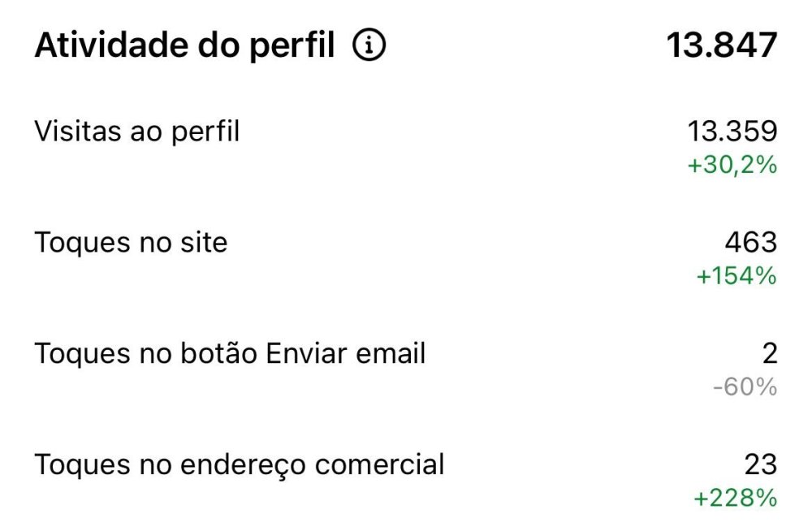Click the email taps value of 2
This screenshot has height=527, width=812.
[770, 354]
